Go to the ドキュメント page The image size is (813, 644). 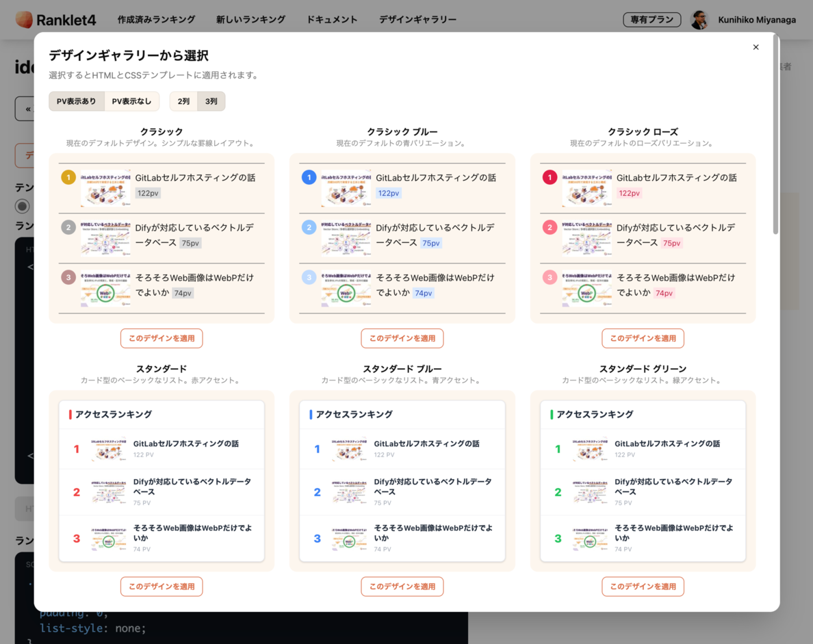(332, 20)
